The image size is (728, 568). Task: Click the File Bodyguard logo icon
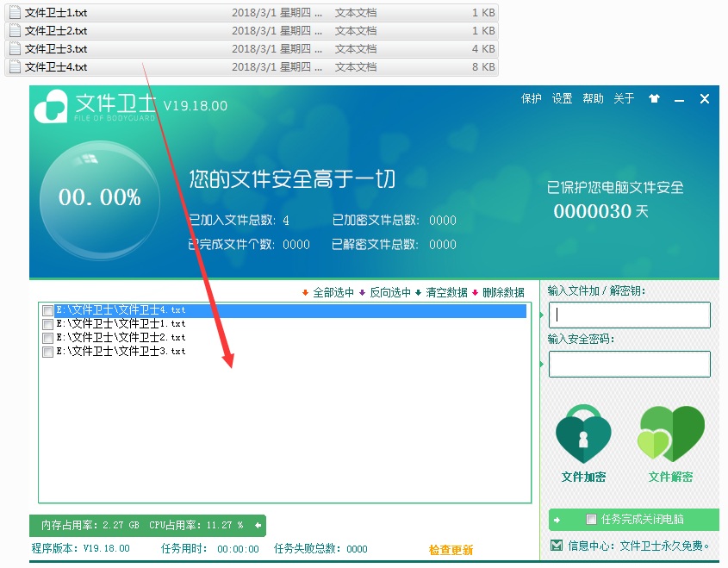(x=50, y=106)
